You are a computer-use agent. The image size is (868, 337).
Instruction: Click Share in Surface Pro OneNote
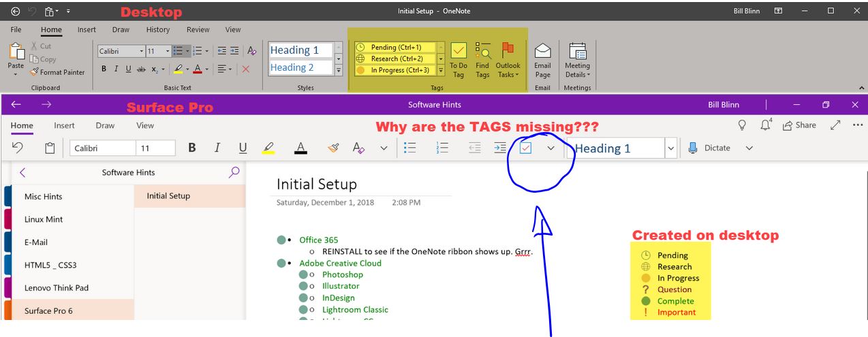[799, 125]
